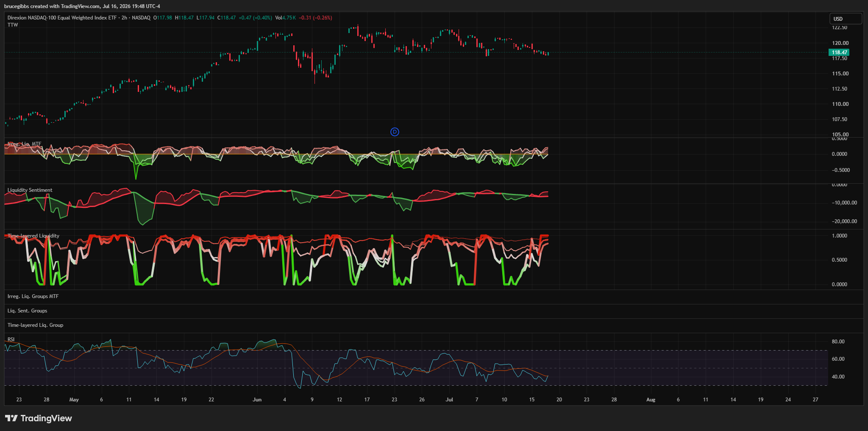This screenshot has width=868, height=431.
Task: Click the 110.00 price axis label
Action: pyautogui.click(x=840, y=104)
